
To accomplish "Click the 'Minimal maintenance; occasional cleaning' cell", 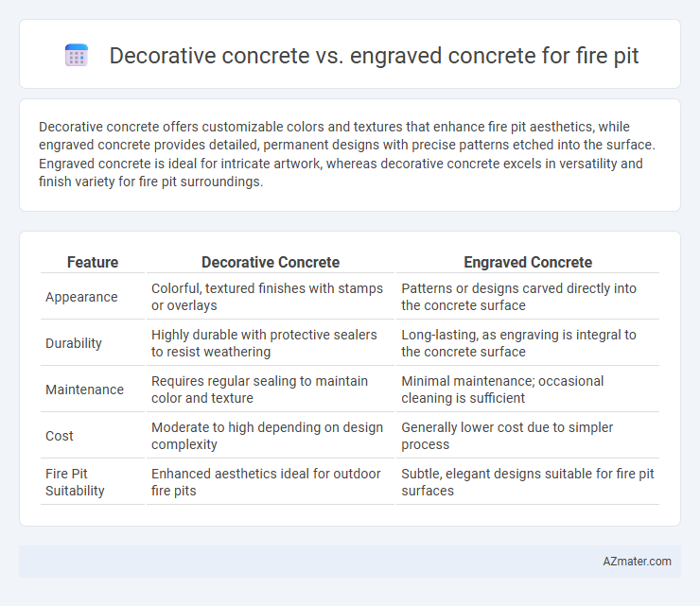I will 502,390.
